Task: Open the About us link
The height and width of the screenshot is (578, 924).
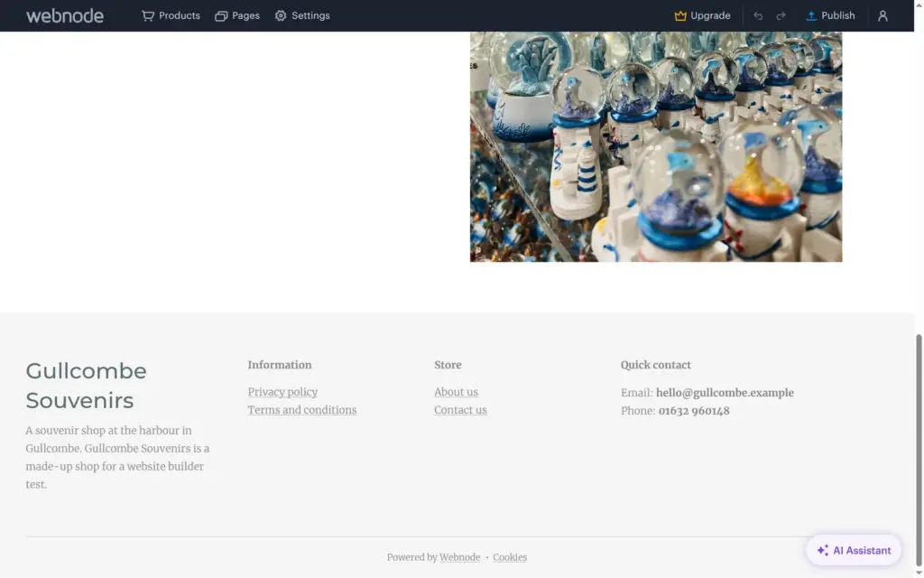Action: (456, 392)
